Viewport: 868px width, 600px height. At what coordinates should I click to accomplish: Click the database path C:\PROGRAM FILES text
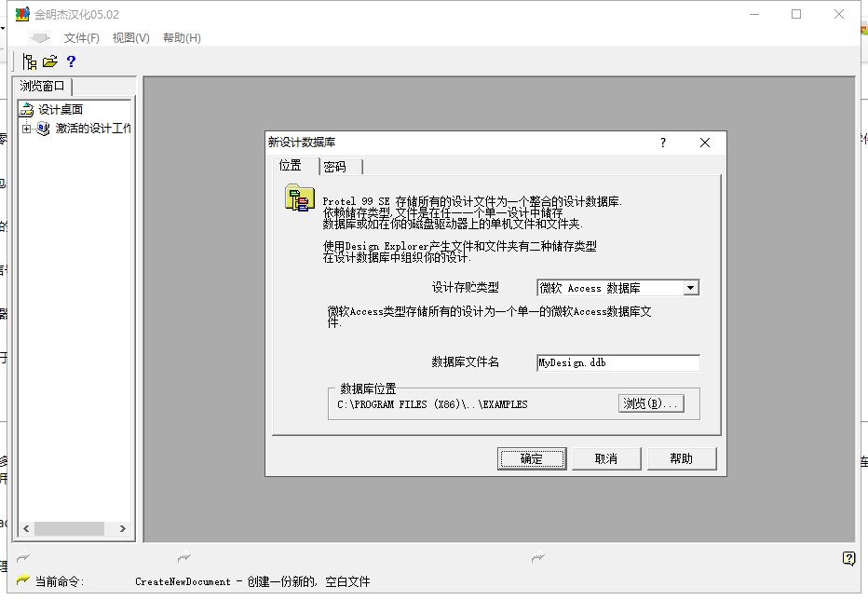(432, 404)
